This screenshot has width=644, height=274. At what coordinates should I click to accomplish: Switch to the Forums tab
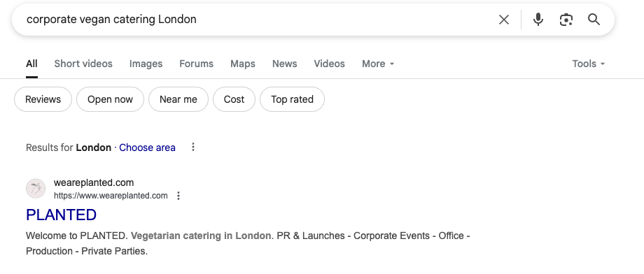[x=196, y=64]
